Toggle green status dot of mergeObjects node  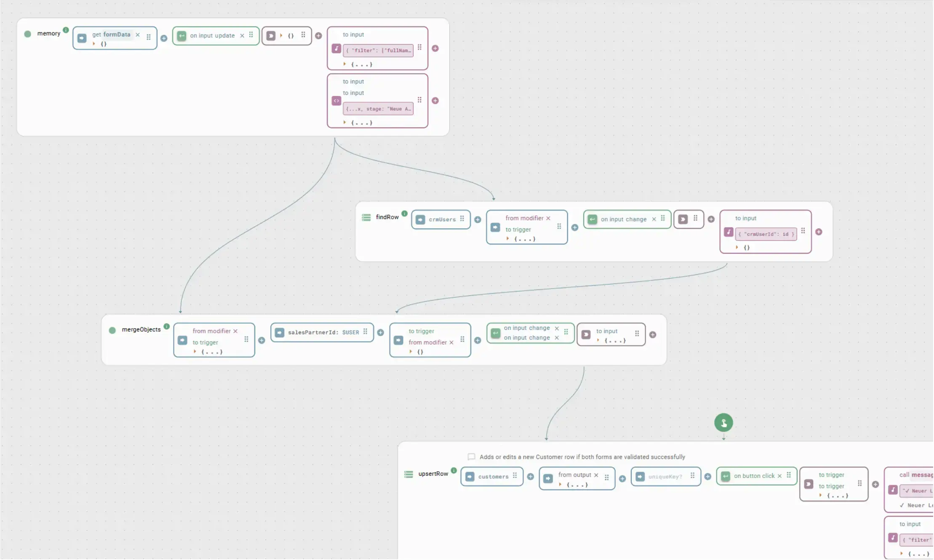click(112, 330)
